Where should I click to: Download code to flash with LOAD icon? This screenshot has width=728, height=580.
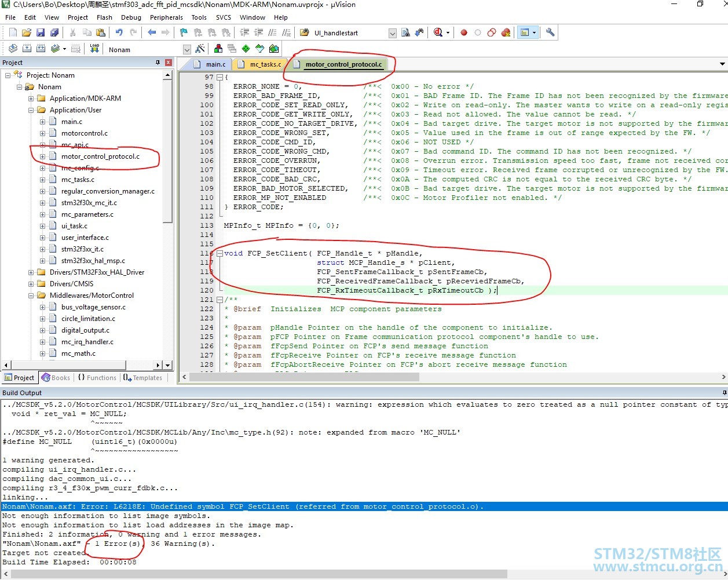pyautogui.click(x=94, y=49)
